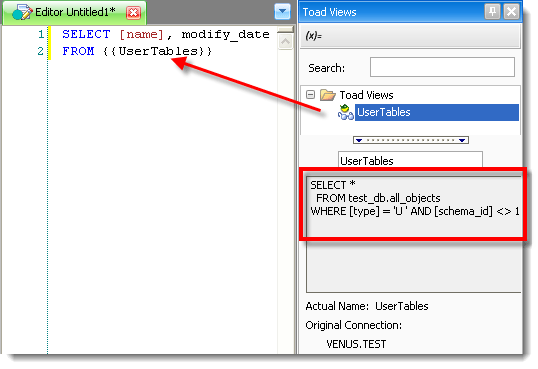538x369 pixels.
Task: Click into the Search input field
Action: click(442, 67)
